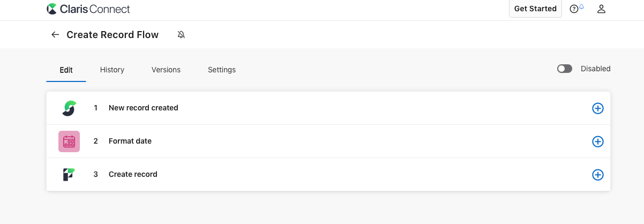
Task: Open the Versions tab
Action: 166,70
